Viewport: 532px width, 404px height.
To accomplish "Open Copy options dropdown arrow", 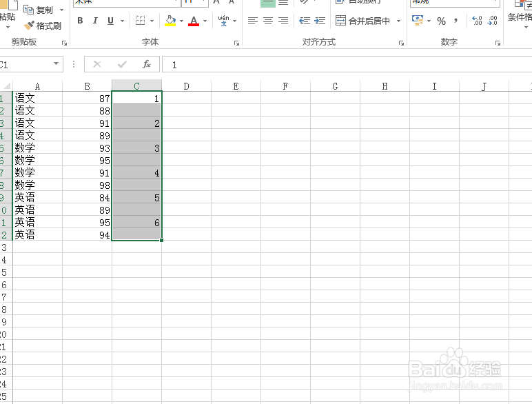I will pos(61,10).
